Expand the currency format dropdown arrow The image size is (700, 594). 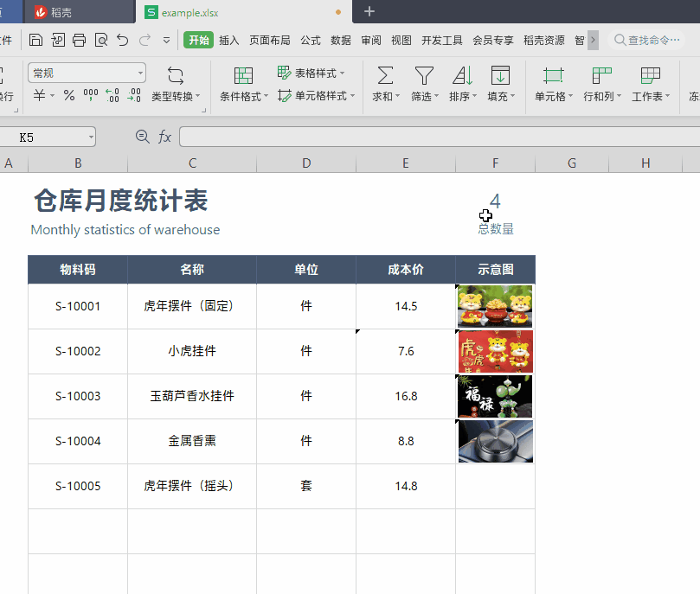[x=52, y=95]
